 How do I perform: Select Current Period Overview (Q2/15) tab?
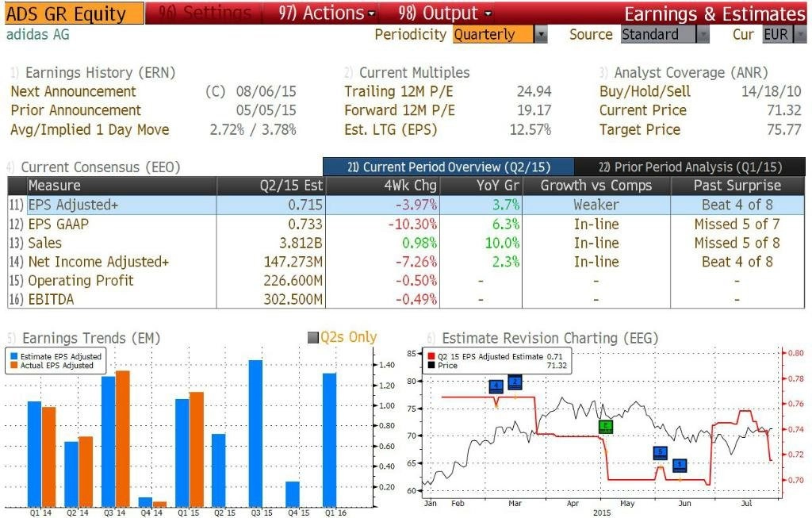pos(449,167)
